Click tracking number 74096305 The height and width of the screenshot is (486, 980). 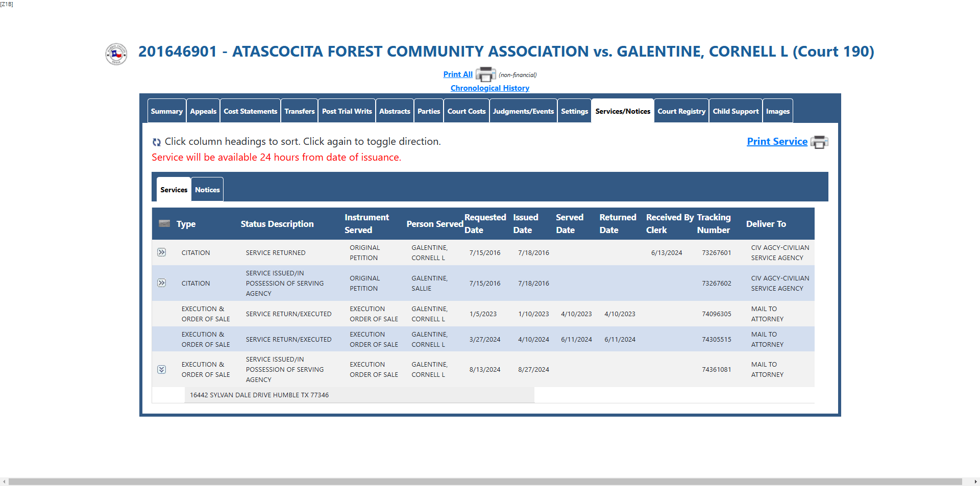[x=716, y=314]
